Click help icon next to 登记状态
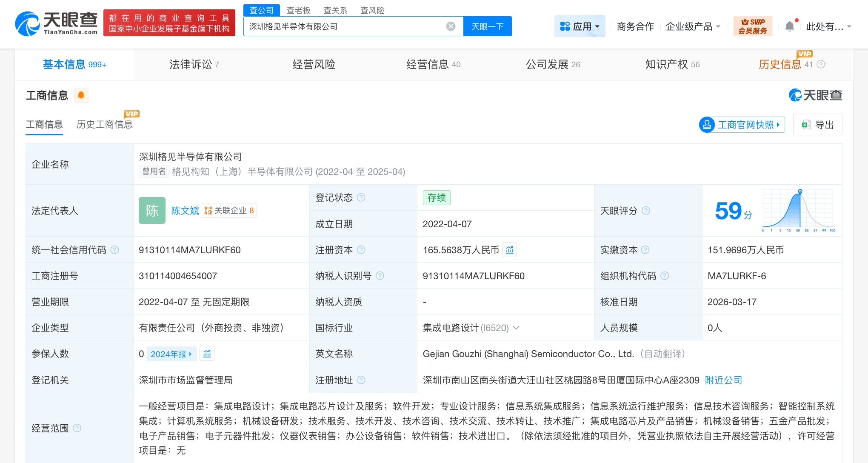Viewport: 868px width, 463px height. [361, 197]
